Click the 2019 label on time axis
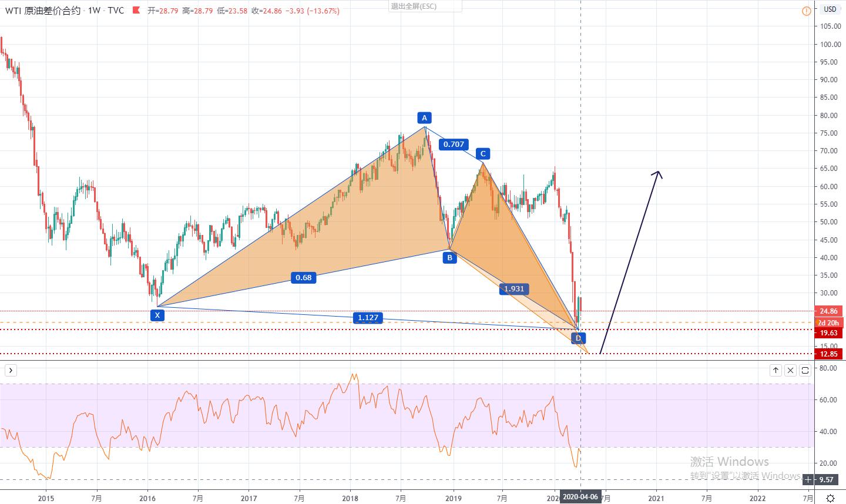Screen dimensions: 846x504 coord(452,498)
